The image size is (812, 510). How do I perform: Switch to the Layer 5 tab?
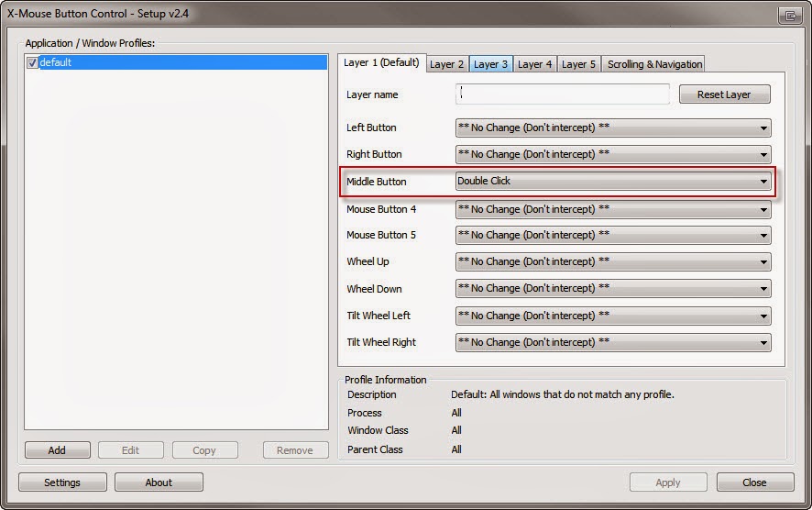[578, 64]
